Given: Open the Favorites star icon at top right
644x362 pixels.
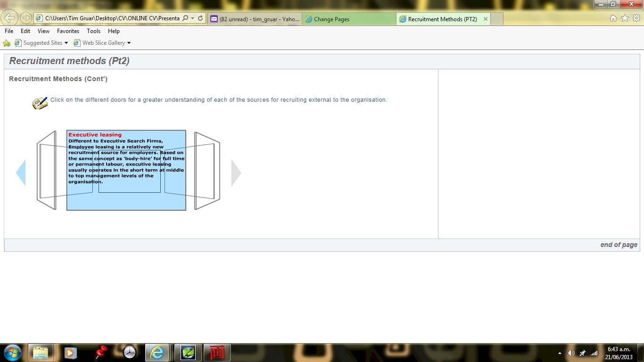Looking at the screenshot, I should point(625,18).
